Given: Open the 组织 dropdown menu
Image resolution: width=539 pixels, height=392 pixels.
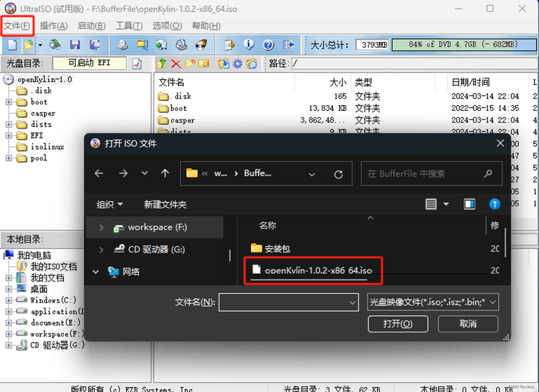Looking at the screenshot, I should tap(110, 204).
